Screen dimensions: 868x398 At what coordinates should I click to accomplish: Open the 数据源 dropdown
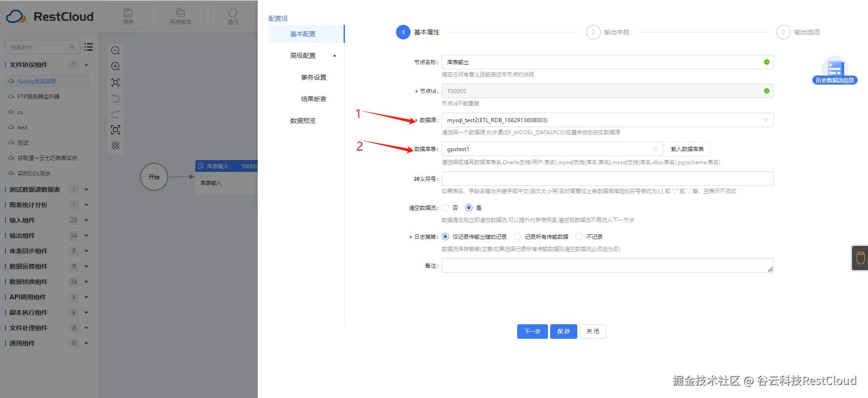tap(608, 120)
